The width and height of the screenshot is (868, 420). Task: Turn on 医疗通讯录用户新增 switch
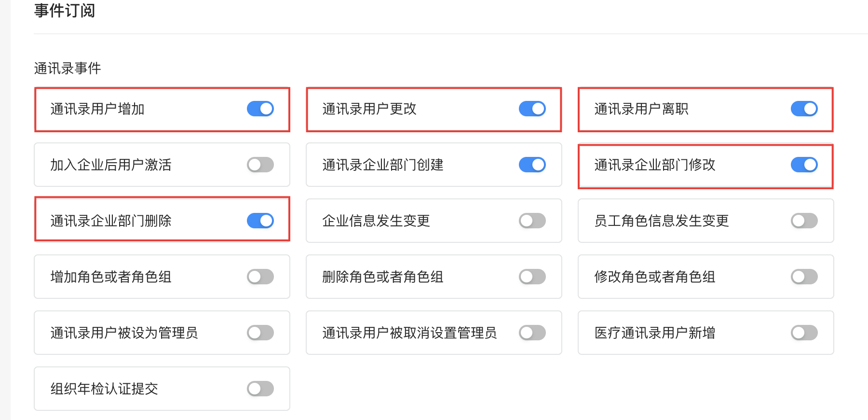click(804, 333)
